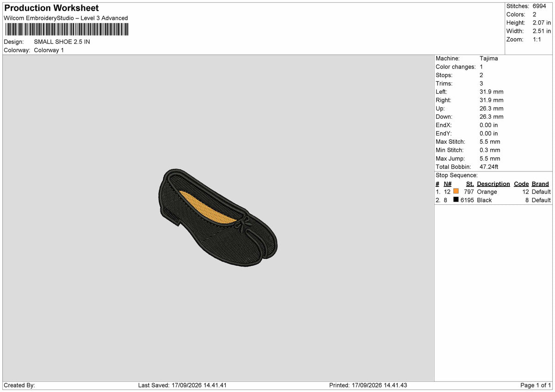Click the Total Bobbin value 47.24ft
This screenshot has width=555, height=392.
[489, 166]
